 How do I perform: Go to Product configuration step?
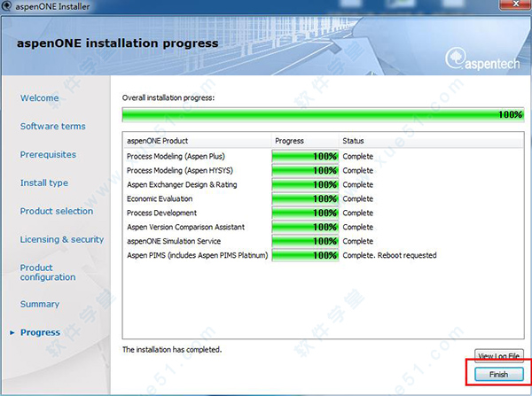pyautogui.click(x=48, y=272)
